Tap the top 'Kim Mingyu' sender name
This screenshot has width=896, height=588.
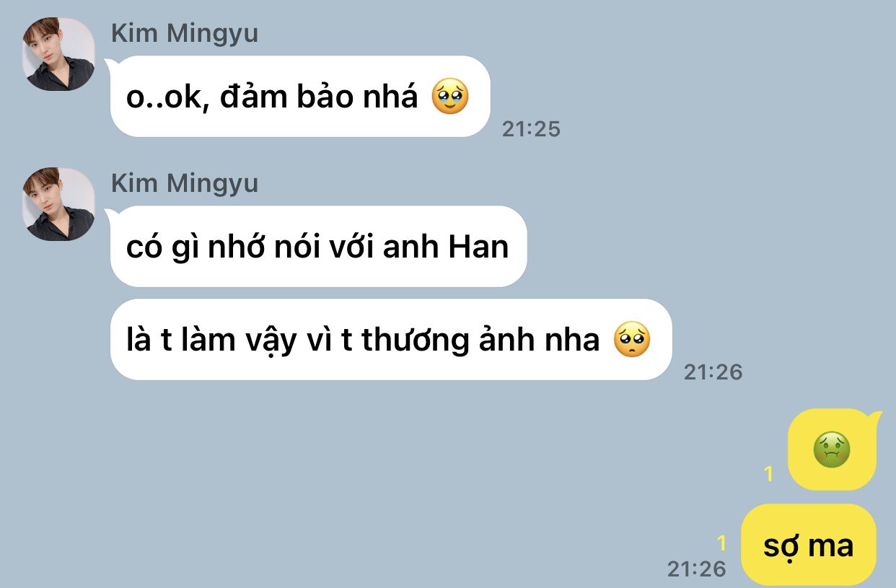[185, 33]
